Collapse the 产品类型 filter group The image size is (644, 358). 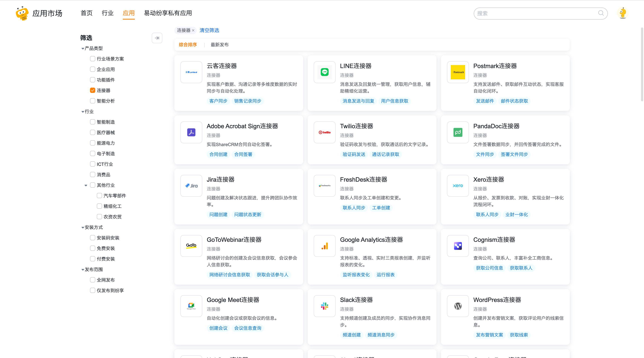click(x=83, y=49)
